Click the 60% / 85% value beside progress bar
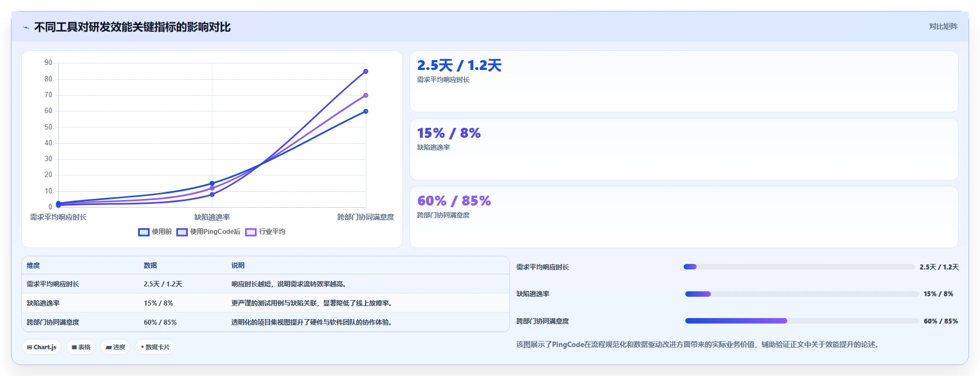Image resolution: width=980 pixels, height=376 pixels. [941, 321]
